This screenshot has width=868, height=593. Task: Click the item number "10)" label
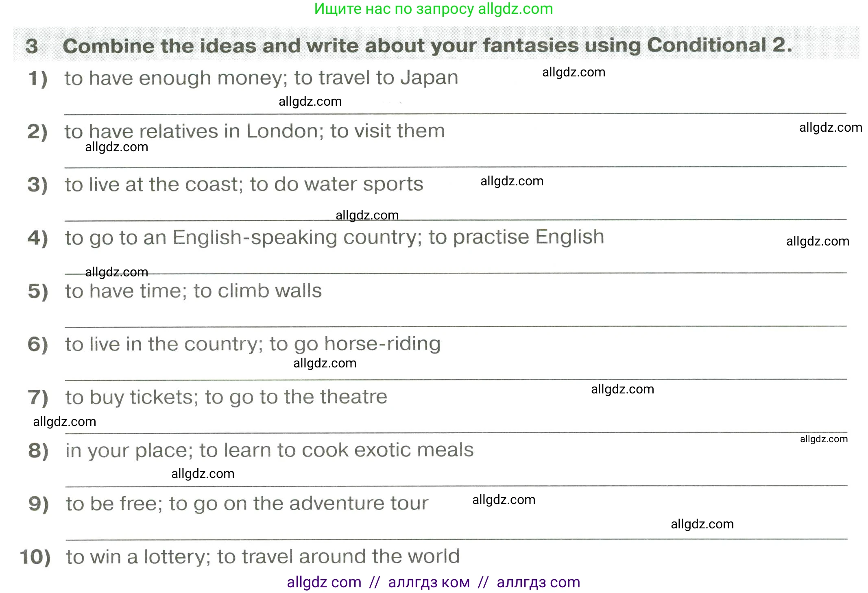pos(36,557)
